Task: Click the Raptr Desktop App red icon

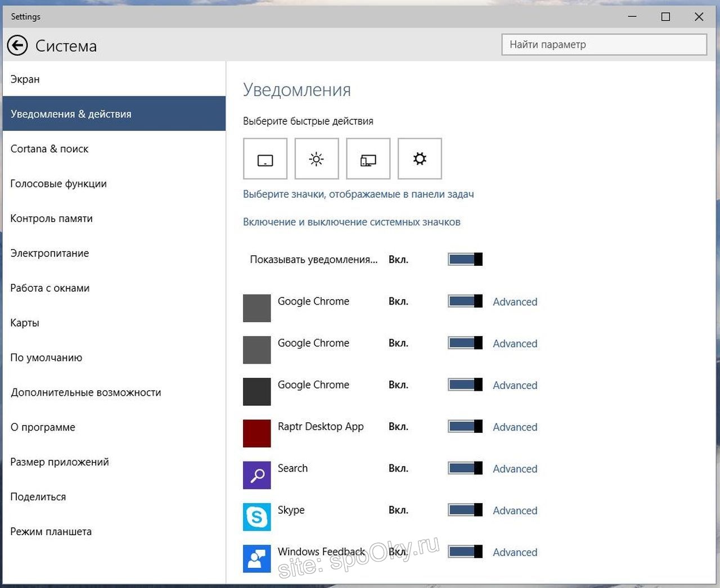Action: click(x=257, y=433)
